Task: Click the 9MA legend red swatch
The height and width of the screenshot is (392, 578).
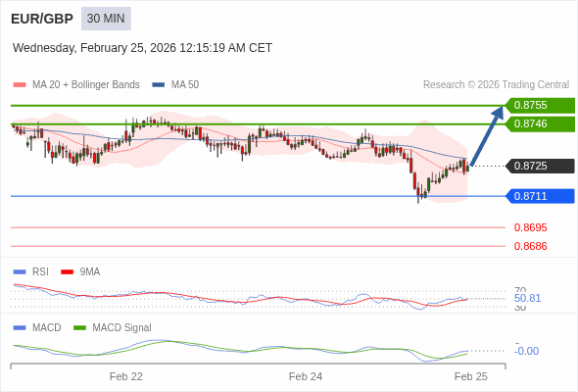Action: click(67, 272)
